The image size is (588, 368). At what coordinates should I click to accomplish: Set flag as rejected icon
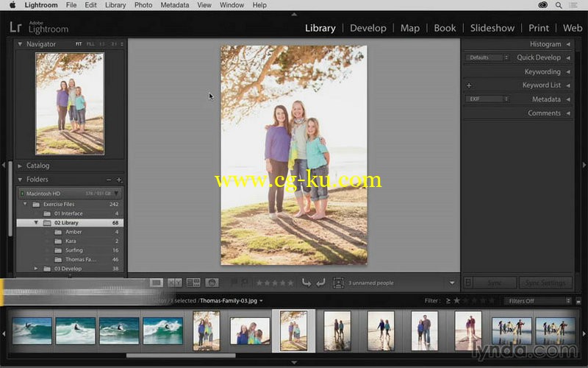click(245, 283)
